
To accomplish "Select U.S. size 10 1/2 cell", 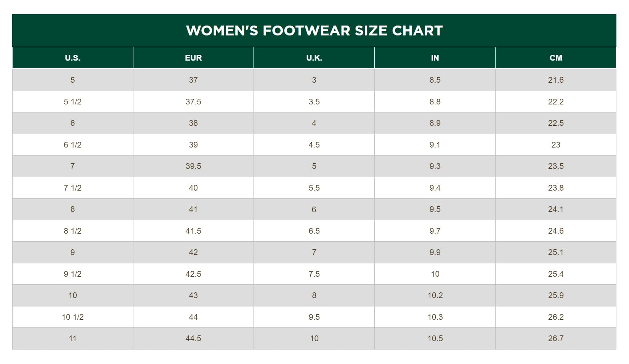I will point(72,317).
